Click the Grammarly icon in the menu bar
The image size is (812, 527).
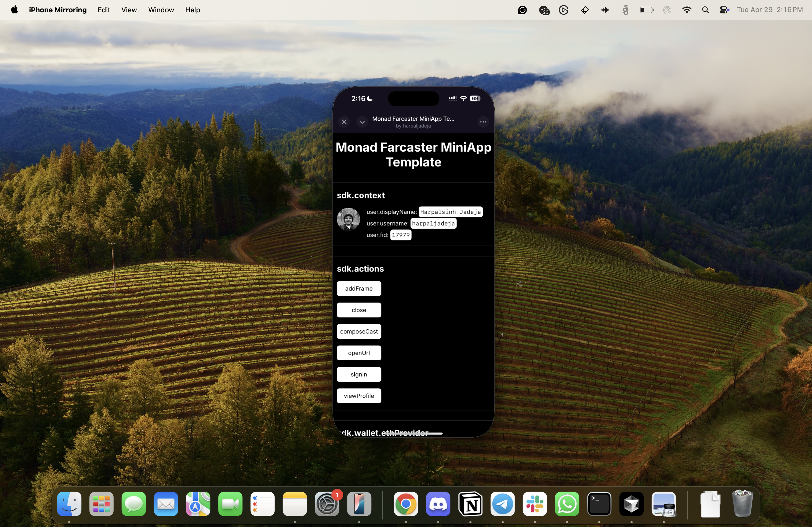pyautogui.click(x=522, y=10)
